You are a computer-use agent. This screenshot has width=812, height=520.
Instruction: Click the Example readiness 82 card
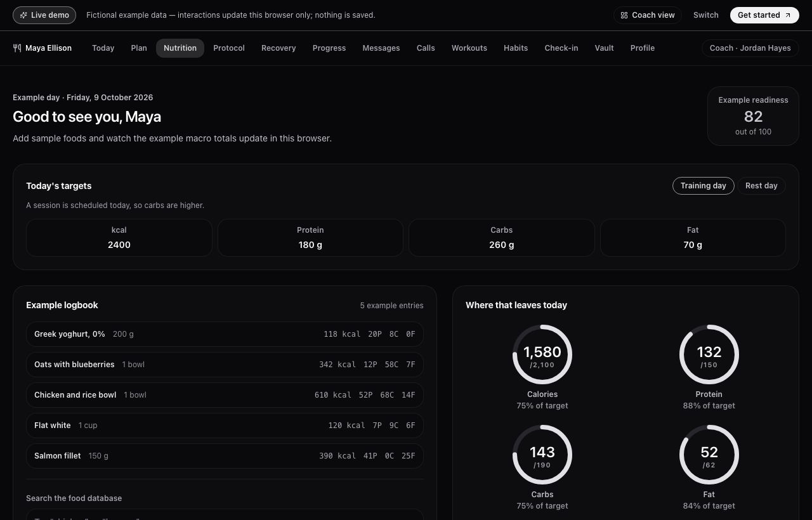[753, 116]
